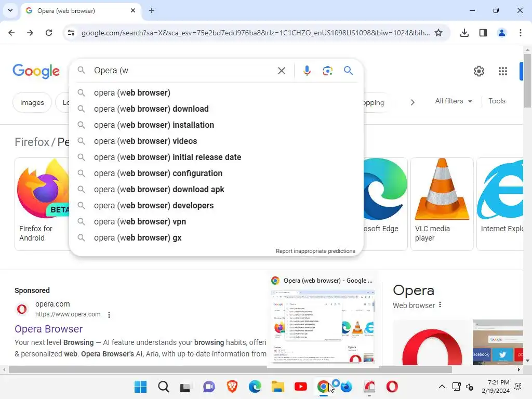Click the horizontal page scrollbar

(x=230, y=369)
